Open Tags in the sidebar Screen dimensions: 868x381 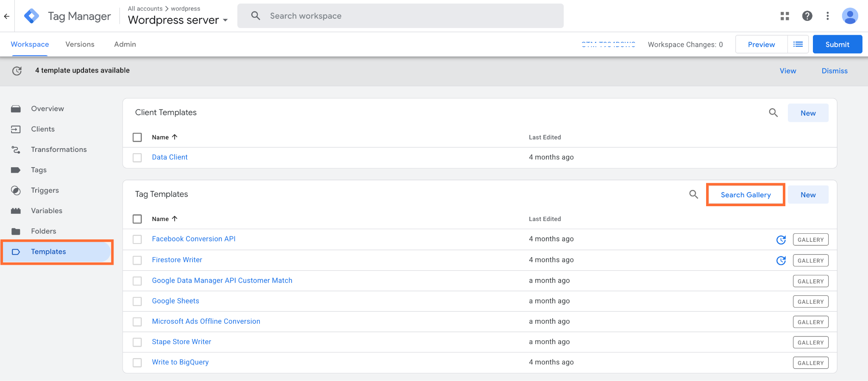click(39, 170)
